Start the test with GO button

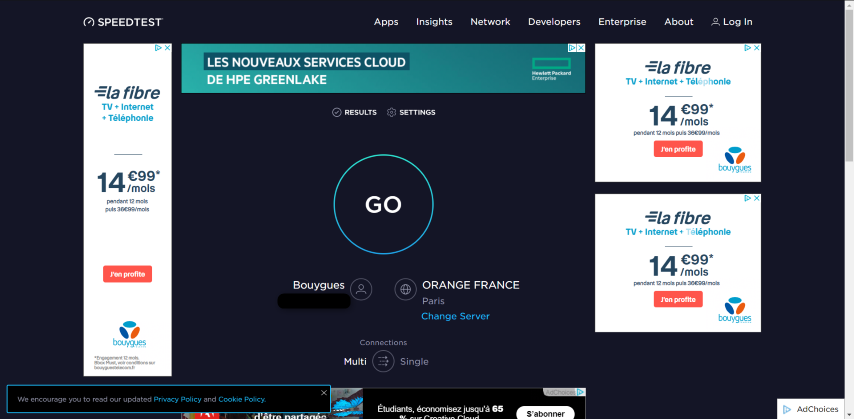383,204
